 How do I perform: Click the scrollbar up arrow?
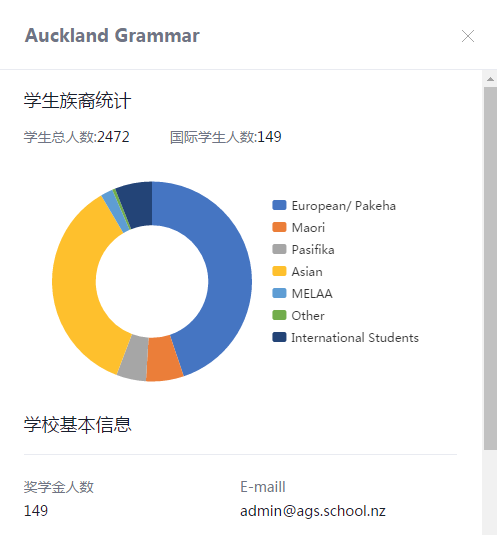[x=490, y=79]
